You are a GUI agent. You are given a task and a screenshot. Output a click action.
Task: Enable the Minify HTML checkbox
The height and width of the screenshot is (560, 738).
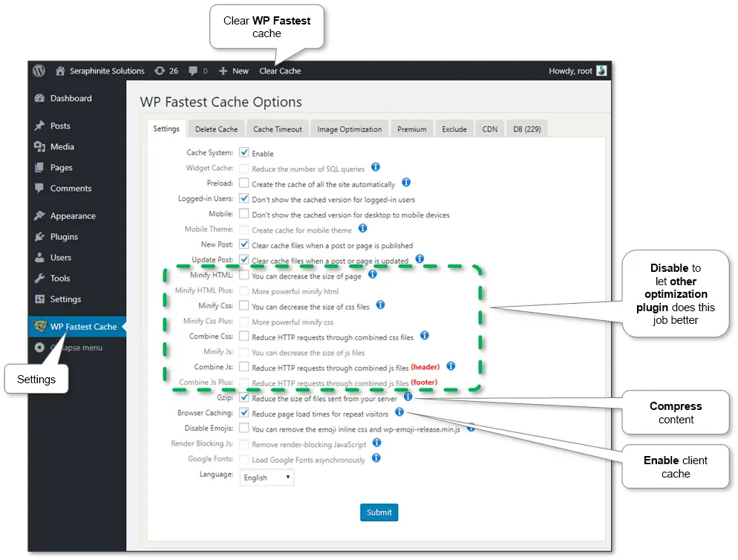pos(244,275)
